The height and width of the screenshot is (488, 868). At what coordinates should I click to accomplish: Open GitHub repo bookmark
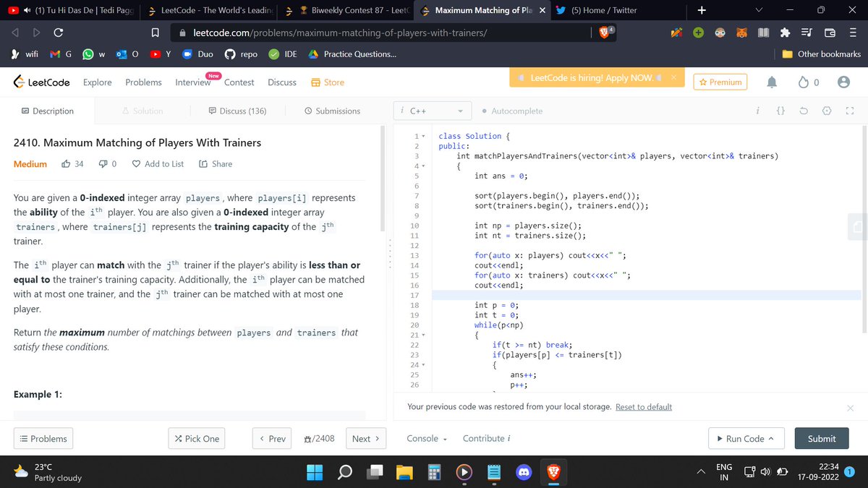tap(240, 54)
